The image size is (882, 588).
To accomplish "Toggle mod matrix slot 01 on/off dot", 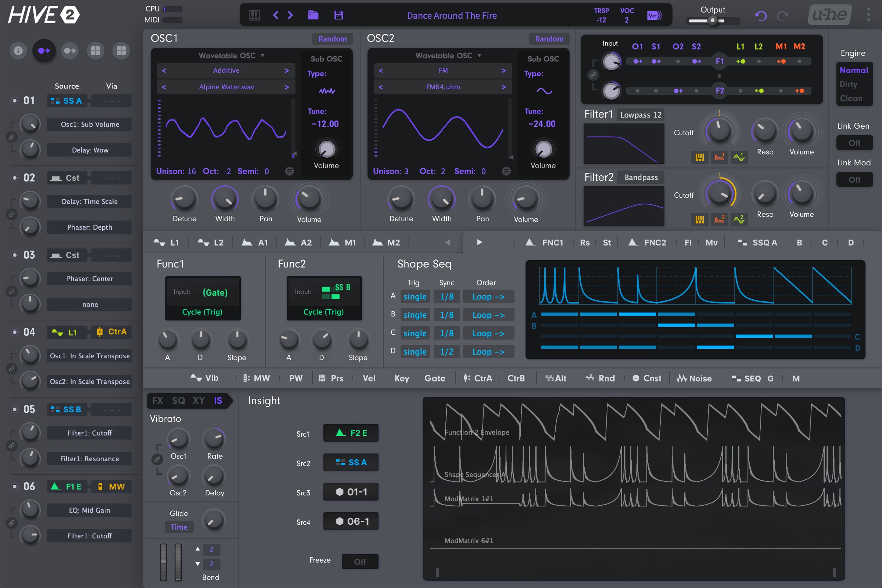I will [x=15, y=100].
